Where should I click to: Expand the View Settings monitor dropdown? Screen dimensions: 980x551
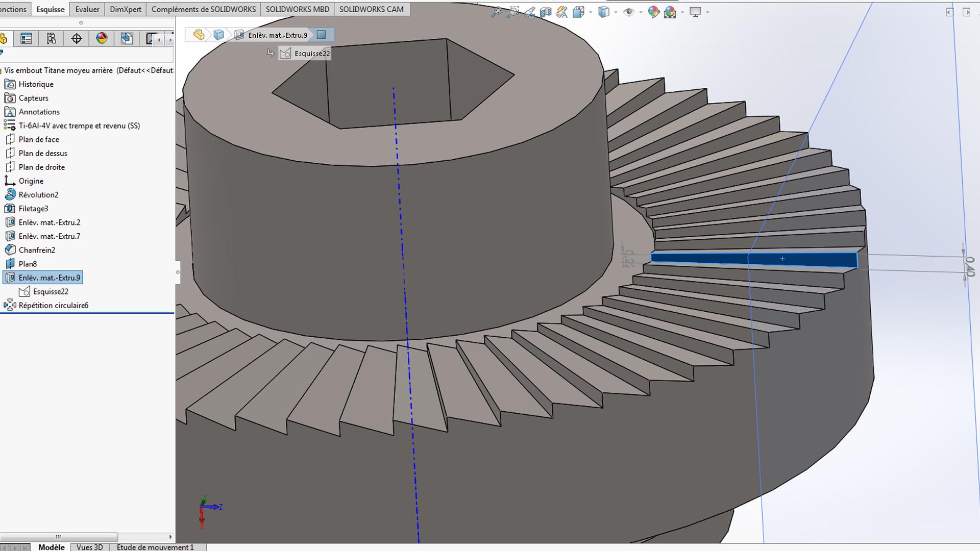coord(707,12)
